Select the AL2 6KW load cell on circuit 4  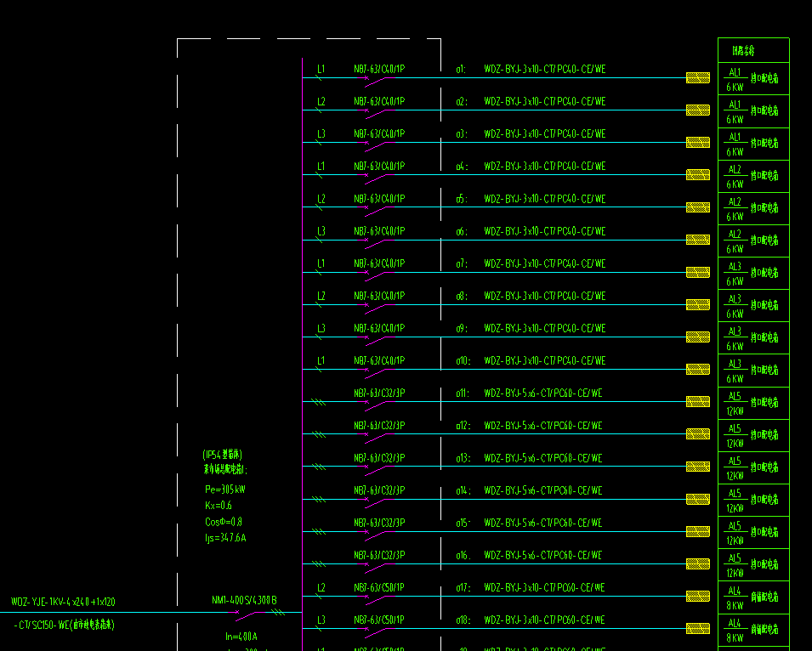(x=753, y=176)
